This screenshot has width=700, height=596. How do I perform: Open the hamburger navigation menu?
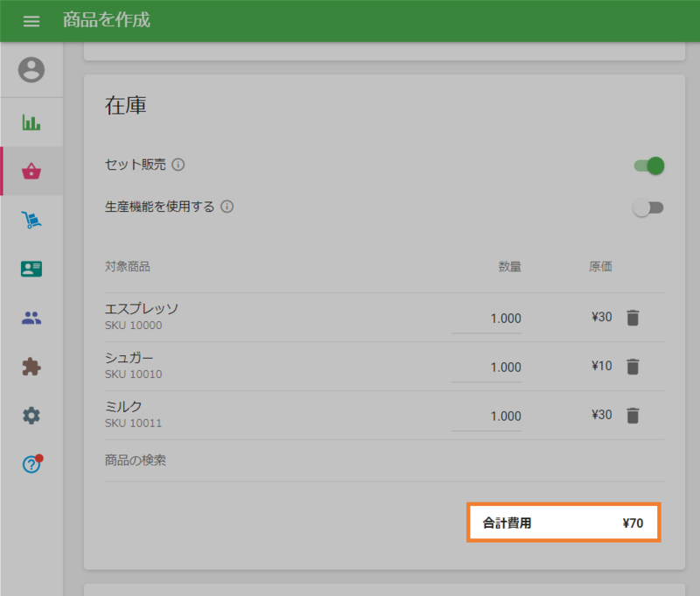[31, 21]
